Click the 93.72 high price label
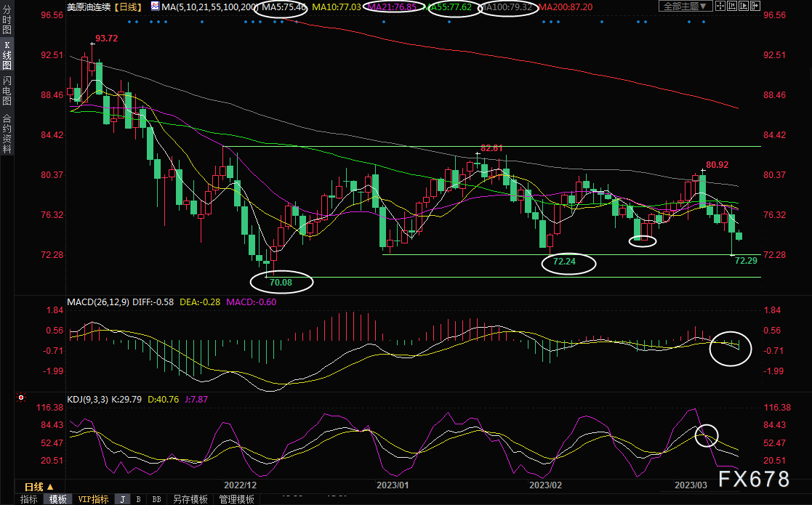The image size is (812, 505). pos(107,39)
